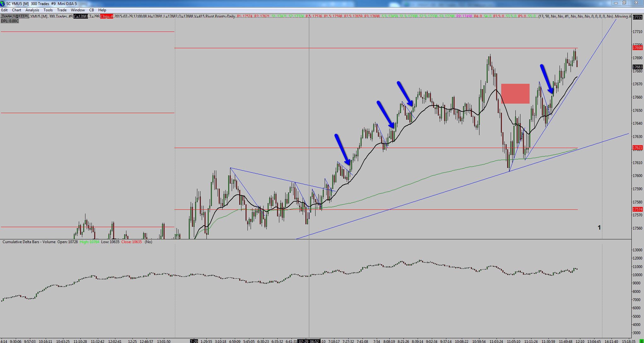Click the 'Moving A' study label at top right
The height and width of the screenshot is (343, 644).
623,16
